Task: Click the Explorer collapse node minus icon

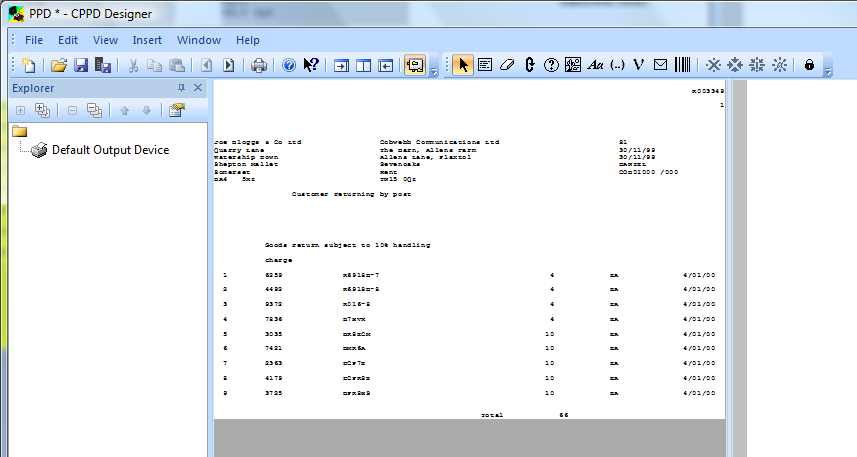Action: (x=72, y=110)
